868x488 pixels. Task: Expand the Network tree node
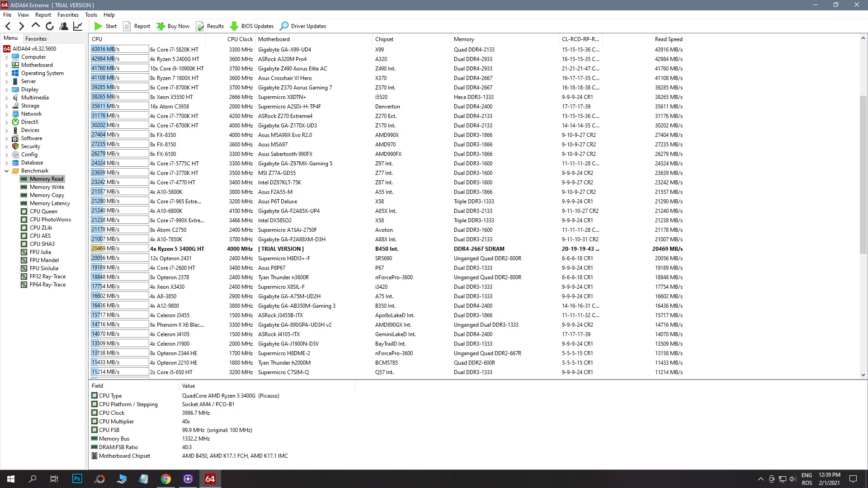pyautogui.click(x=6, y=114)
